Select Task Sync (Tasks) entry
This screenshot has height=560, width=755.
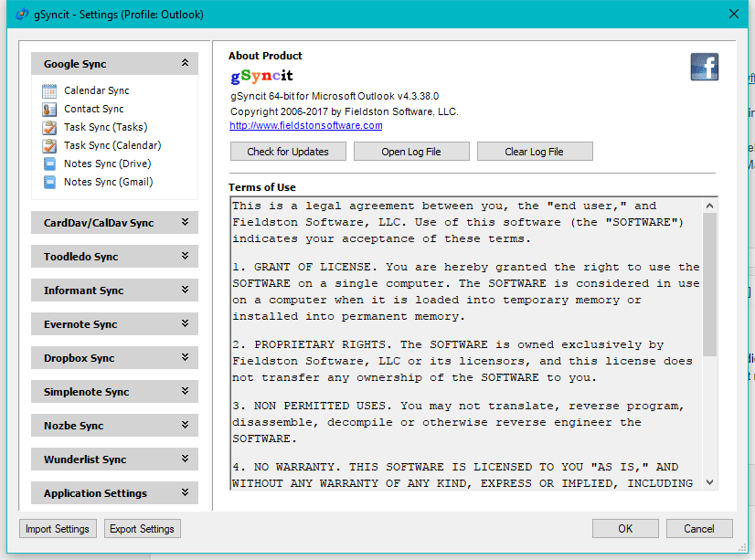pos(106,127)
